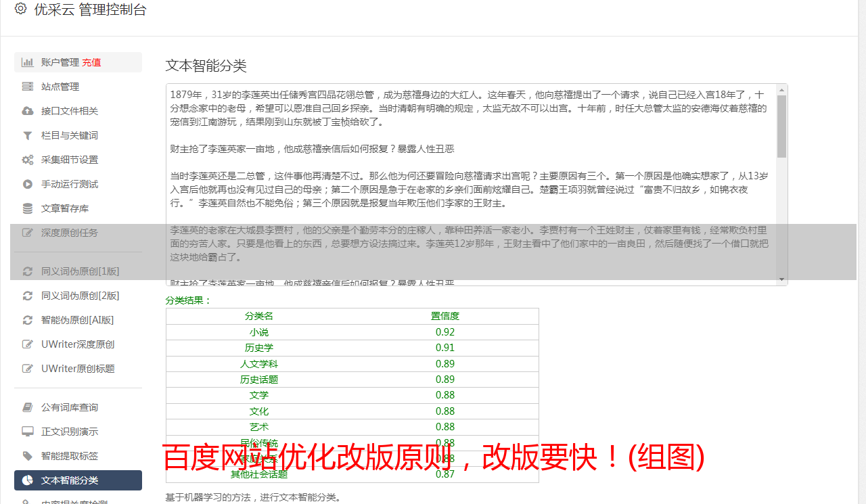Image resolution: width=866 pixels, height=504 pixels.
Task: Click the gear icon beside 优采云 管理控制台
Action: click(x=20, y=9)
